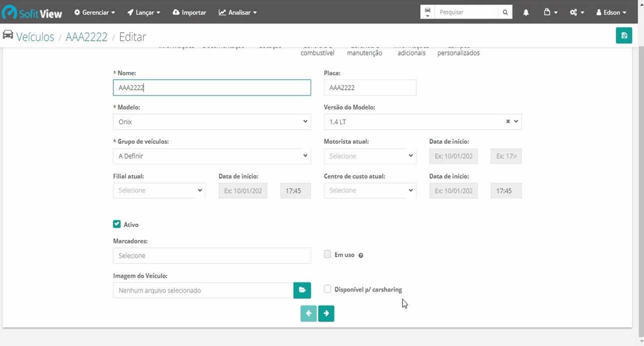
Task: Click the folder browse button for vehicle image
Action: pos(302,290)
